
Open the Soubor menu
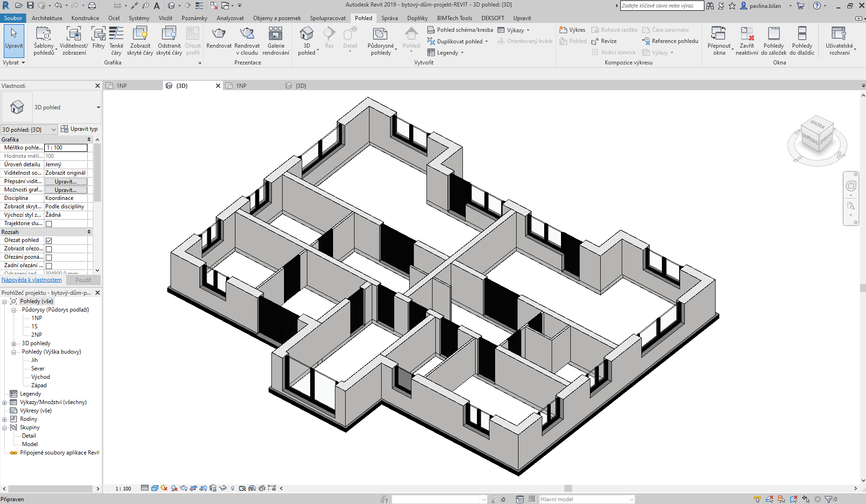pyautogui.click(x=13, y=18)
